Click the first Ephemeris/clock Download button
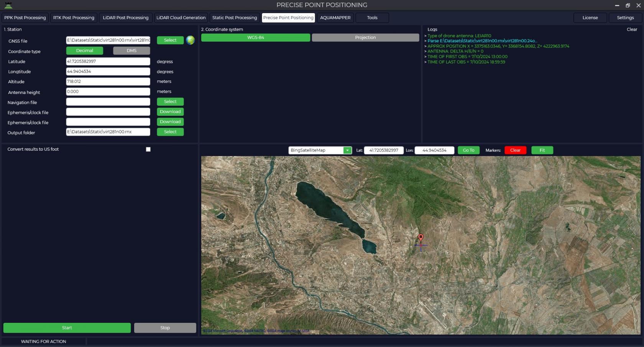This screenshot has height=347, width=644. click(170, 112)
